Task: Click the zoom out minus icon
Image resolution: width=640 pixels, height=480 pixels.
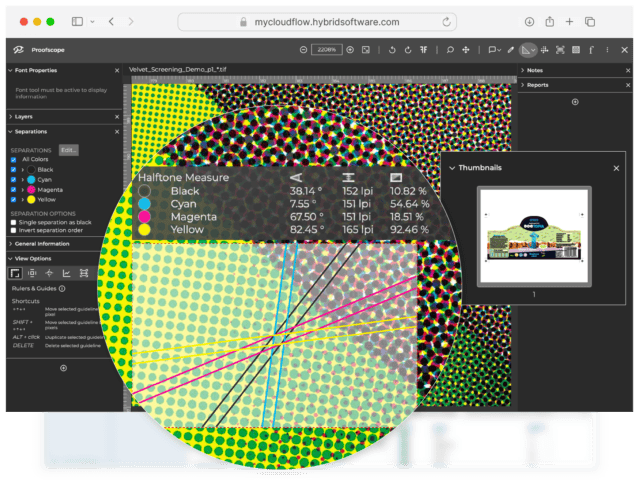Action: click(x=304, y=50)
